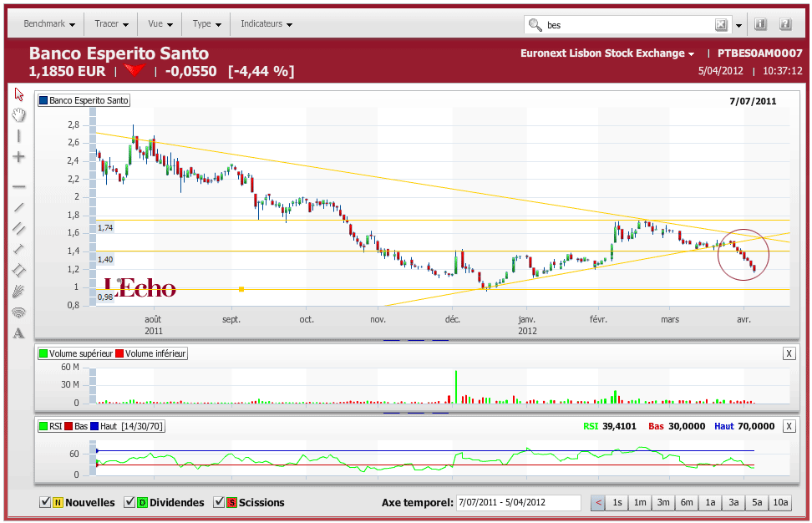Click the blue Haut legend swatch
812x523 pixels.
(x=94, y=426)
